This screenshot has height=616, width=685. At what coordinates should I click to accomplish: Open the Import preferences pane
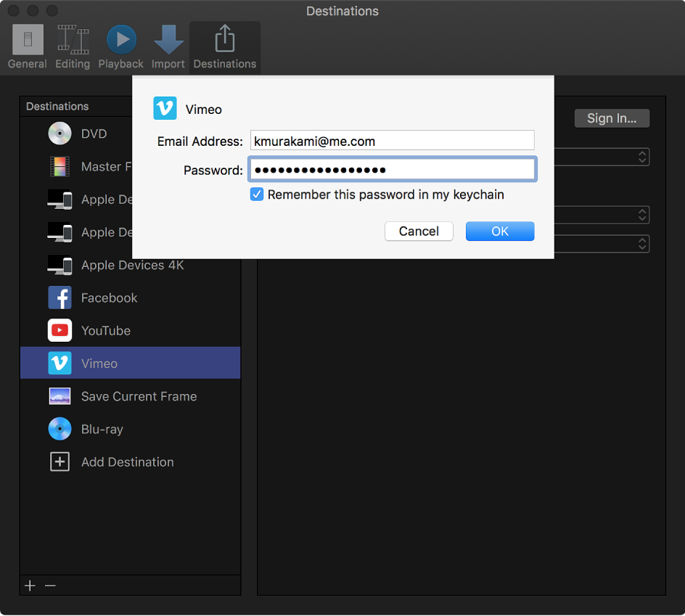[x=168, y=46]
